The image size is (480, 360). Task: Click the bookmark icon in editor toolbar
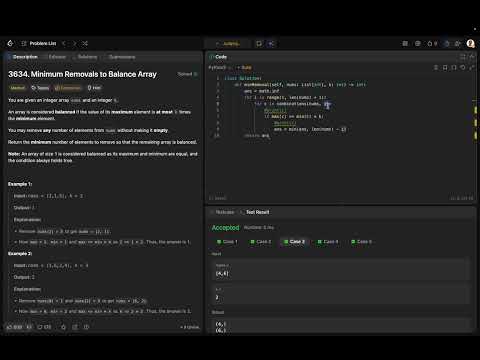click(445, 68)
